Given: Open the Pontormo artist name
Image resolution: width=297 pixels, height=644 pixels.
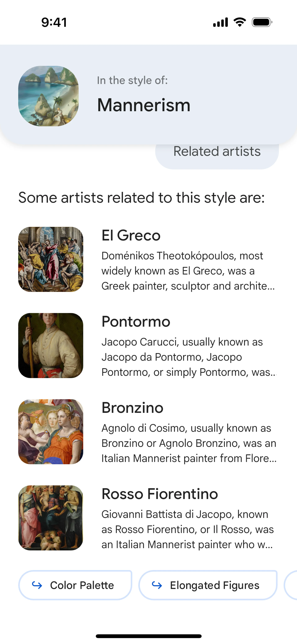Looking at the screenshot, I should point(136,322).
